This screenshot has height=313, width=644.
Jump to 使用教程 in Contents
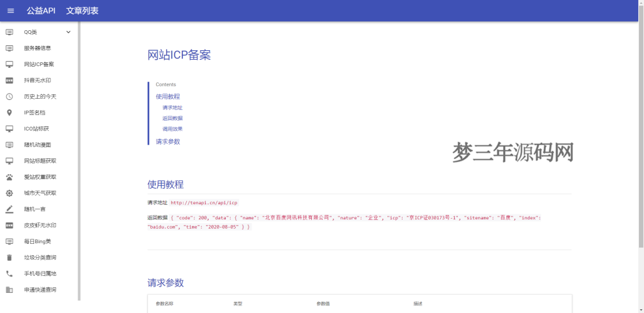pos(167,97)
